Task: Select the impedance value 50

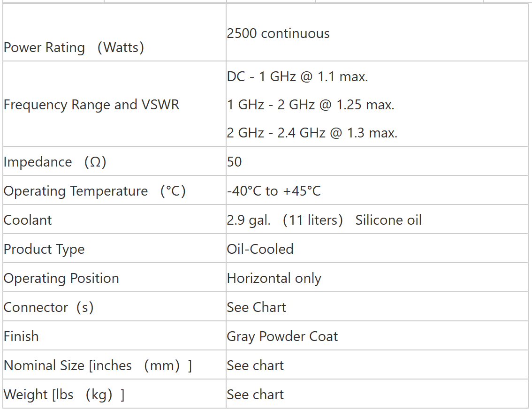Action: [x=234, y=161]
